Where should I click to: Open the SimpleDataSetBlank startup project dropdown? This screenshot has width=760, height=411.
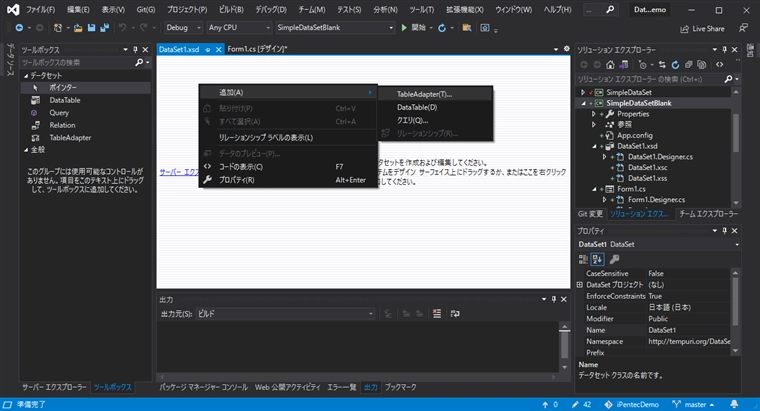click(335, 28)
